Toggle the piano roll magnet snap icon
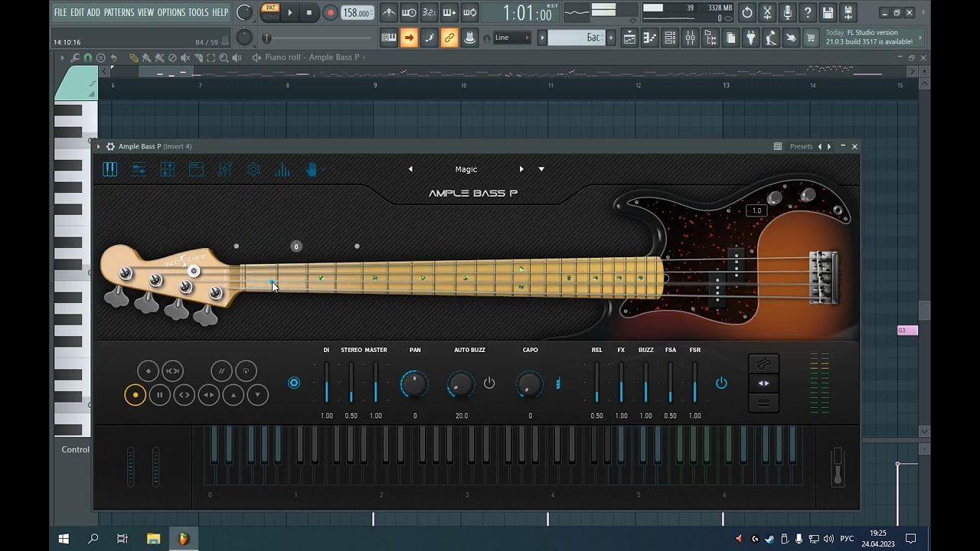This screenshot has height=551, width=980. pos(87,57)
